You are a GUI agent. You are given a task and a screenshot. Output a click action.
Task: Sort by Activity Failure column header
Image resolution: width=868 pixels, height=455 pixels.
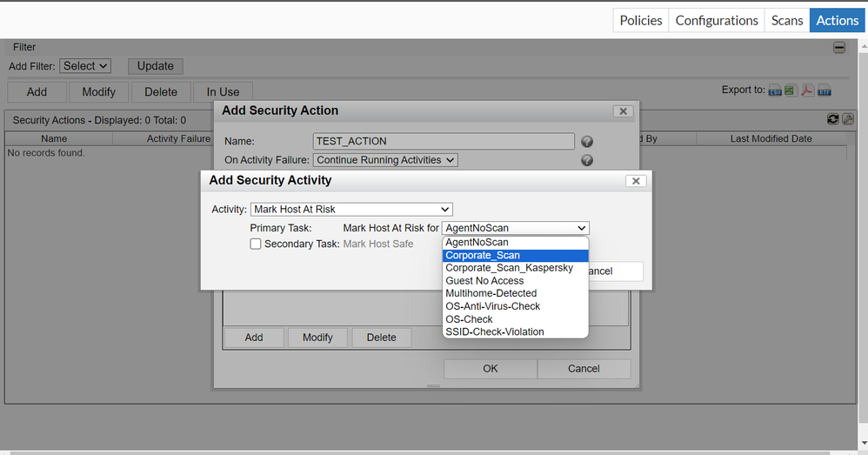(x=178, y=138)
